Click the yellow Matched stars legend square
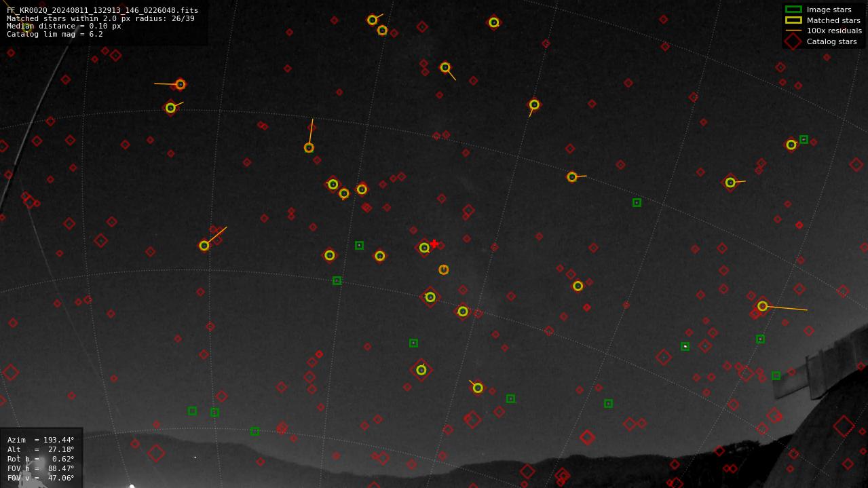Screen dimensions: 868x488 (793, 20)
